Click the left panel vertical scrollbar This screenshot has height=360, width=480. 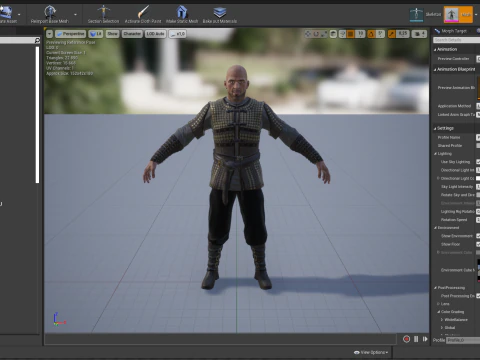(x=37, y=114)
